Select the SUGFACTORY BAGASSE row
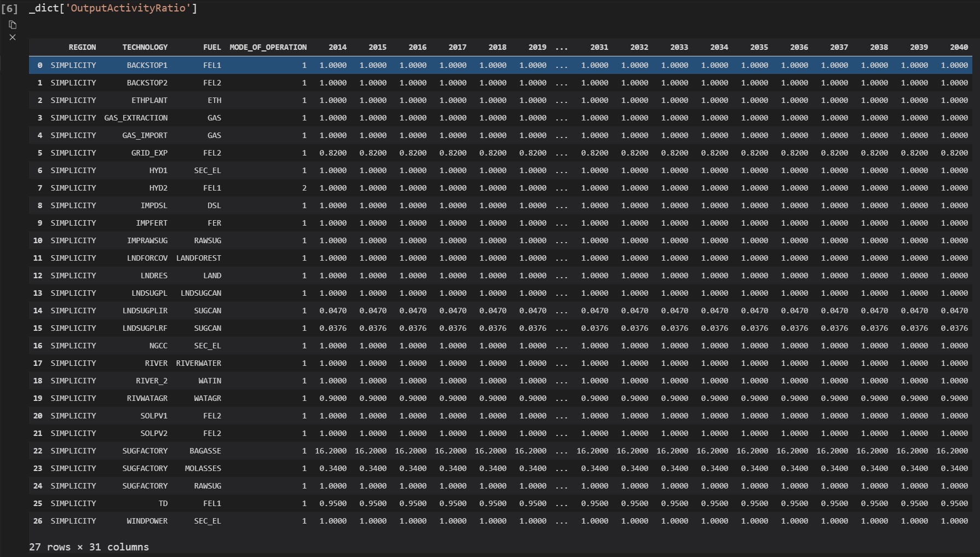This screenshot has width=980, height=557. point(144,451)
